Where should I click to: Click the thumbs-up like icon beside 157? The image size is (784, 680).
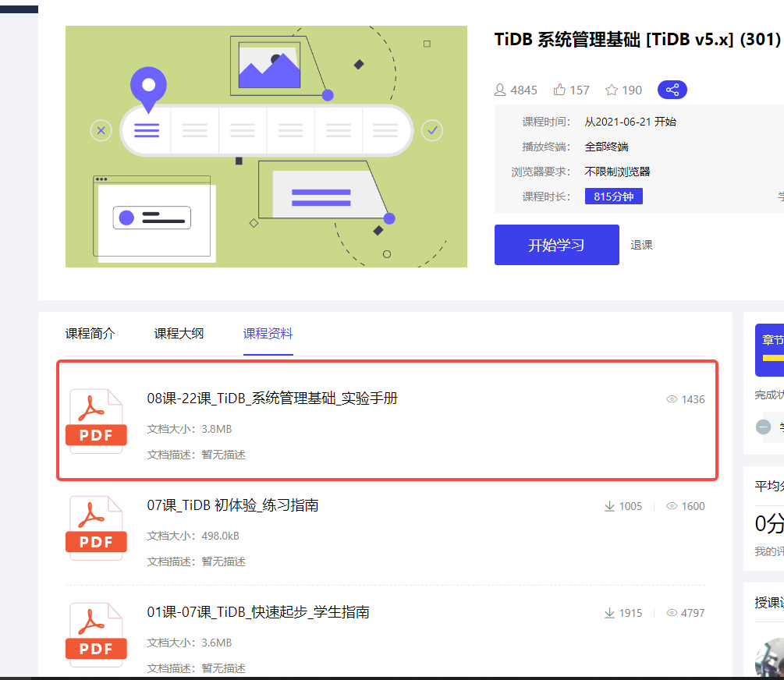click(x=559, y=90)
